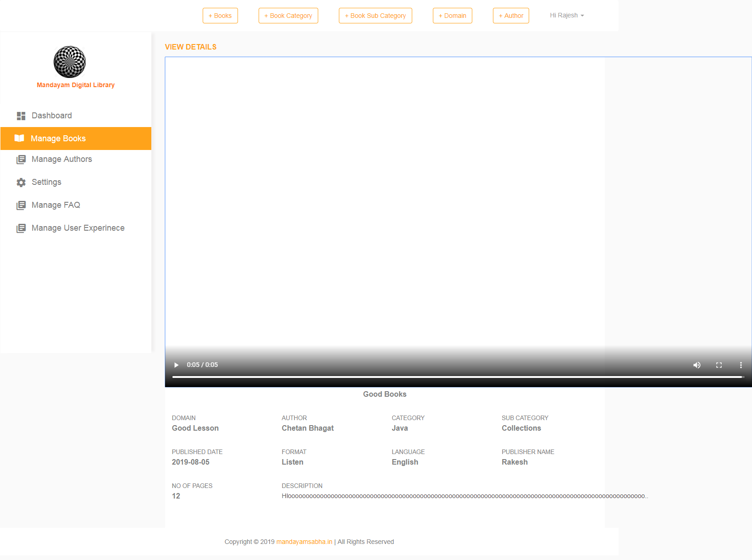Click the Manage User Experinece icon
Screen dimensions: 752x560
click(21, 228)
